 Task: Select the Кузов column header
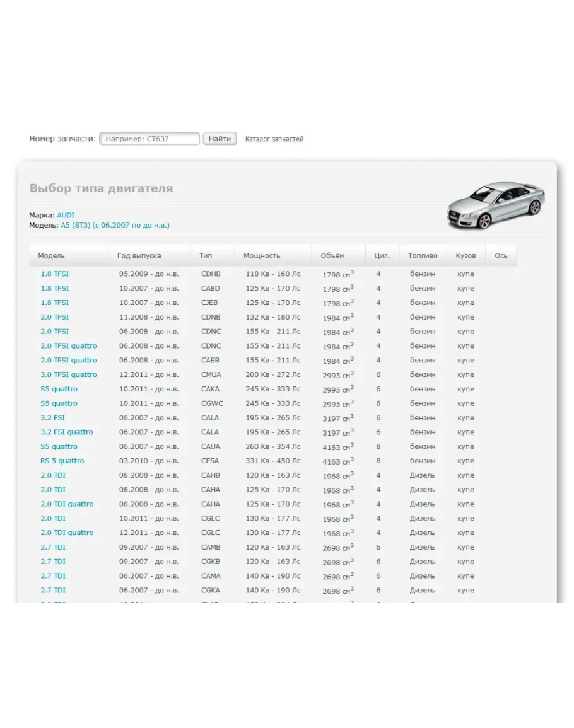click(x=466, y=256)
